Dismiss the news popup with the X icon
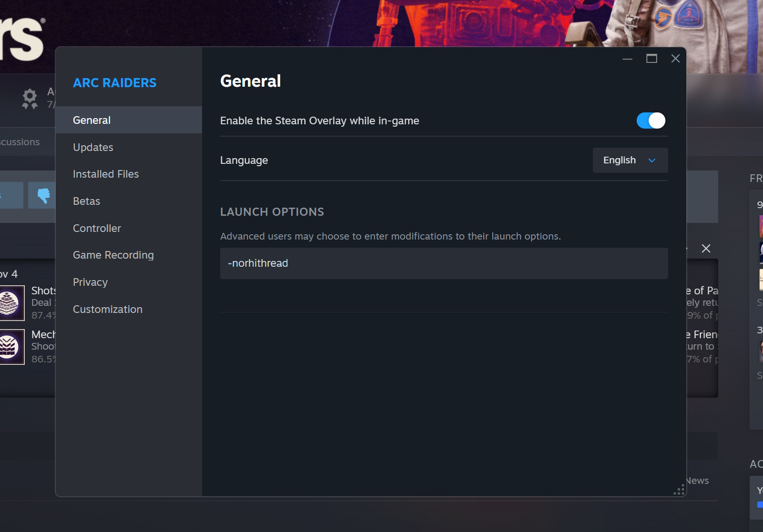The height and width of the screenshot is (532, 763). [x=706, y=248]
